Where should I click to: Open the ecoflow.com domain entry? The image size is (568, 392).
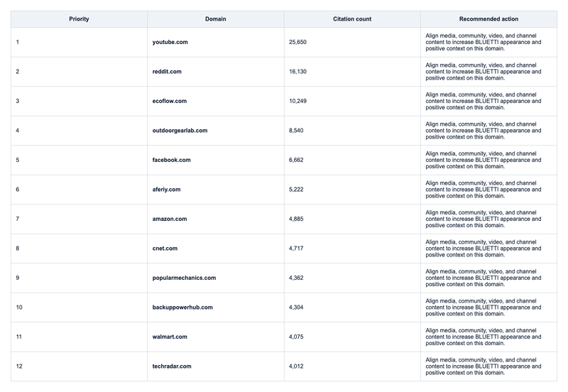[x=169, y=101]
